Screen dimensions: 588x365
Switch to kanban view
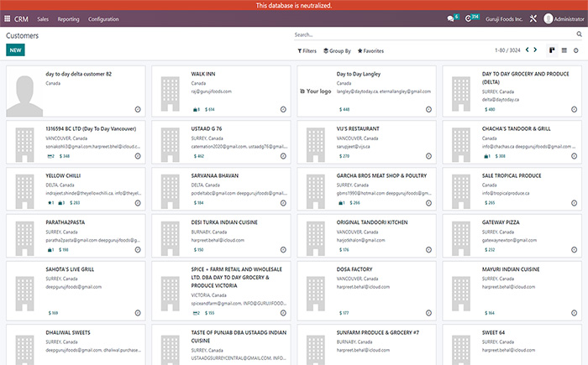coord(552,50)
